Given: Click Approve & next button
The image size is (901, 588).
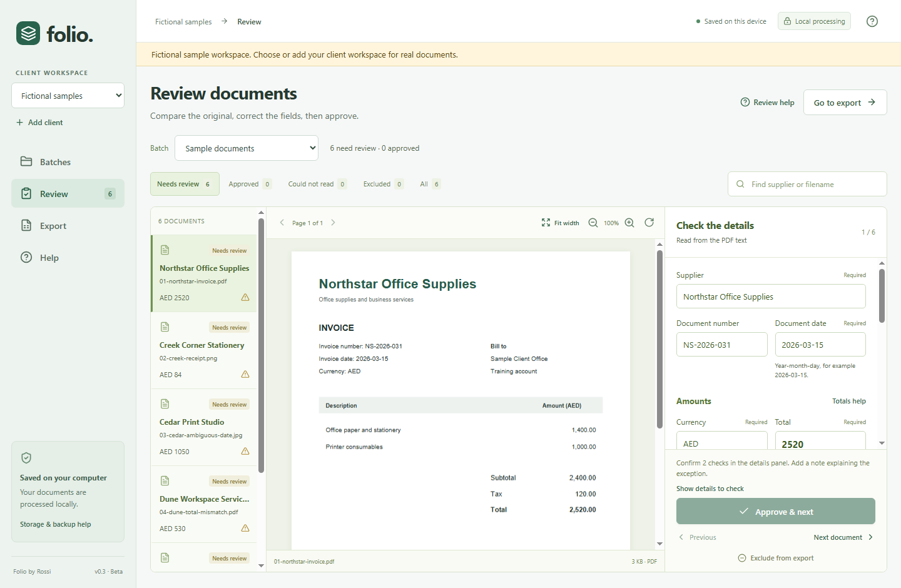Looking at the screenshot, I should 776,511.
